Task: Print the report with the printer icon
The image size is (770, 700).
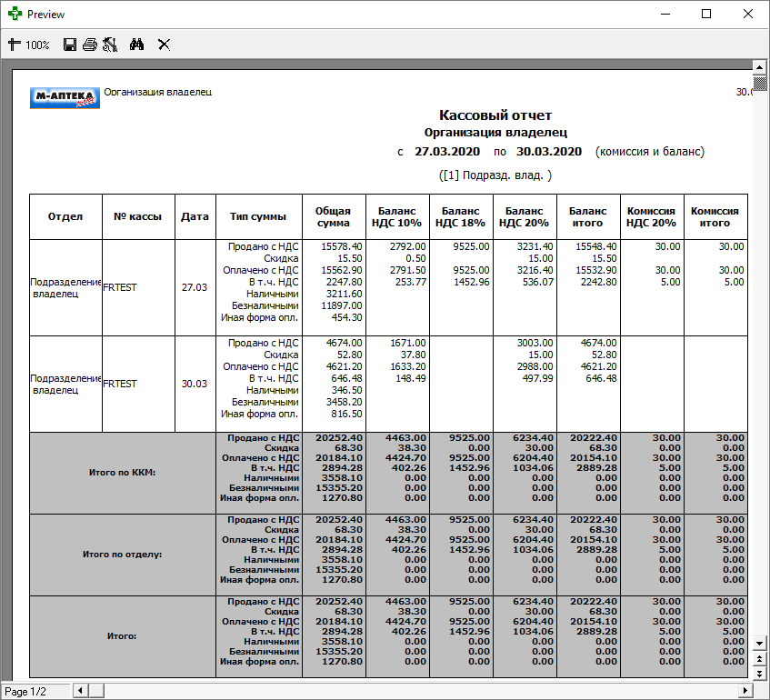Action: click(x=89, y=44)
